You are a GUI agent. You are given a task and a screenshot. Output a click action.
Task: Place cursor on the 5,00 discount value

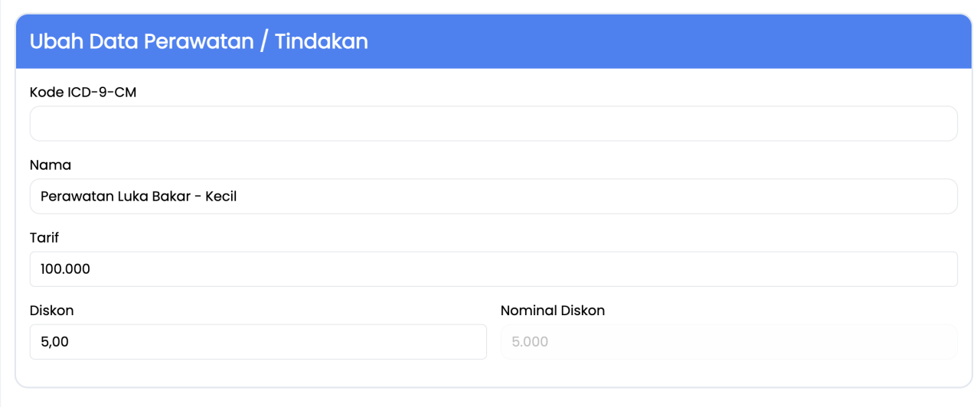point(54,342)
